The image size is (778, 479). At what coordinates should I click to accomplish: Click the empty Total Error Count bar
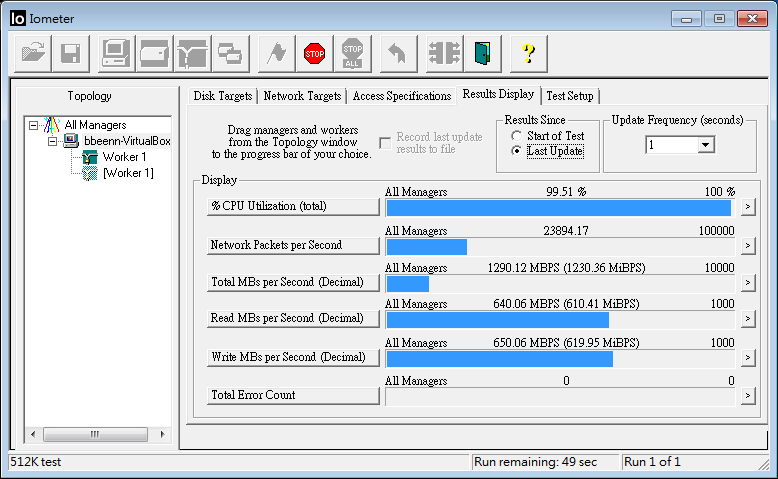click(x=560, y=397)
